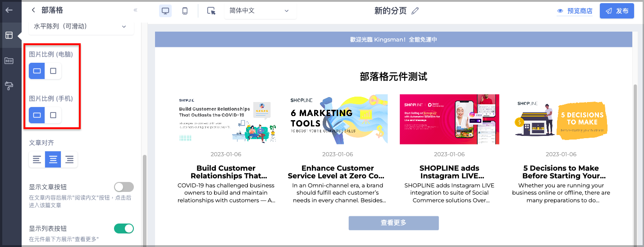Return from the 部落格 panel with its back chevron
This screenshot has width=644, height=247.
pos(33,10)
